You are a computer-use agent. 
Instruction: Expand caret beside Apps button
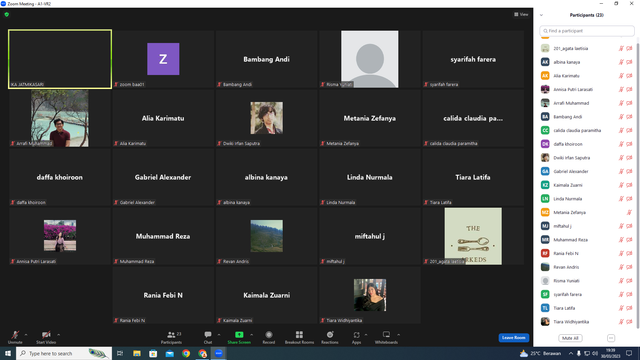click(x=366, y=335)
